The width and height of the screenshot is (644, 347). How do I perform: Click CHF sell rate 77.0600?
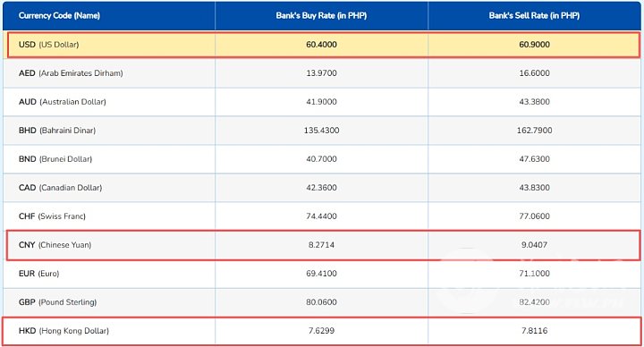[534, 216]
